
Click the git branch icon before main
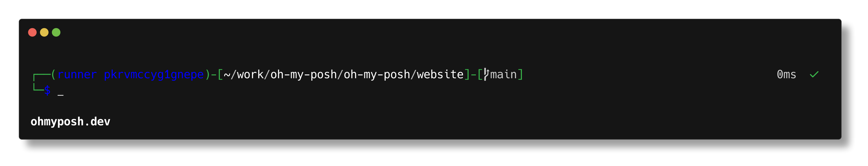tap(486, 74)
